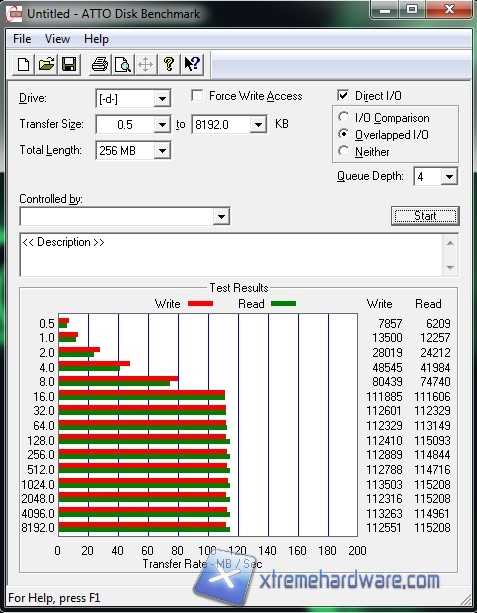Screen dimensions: 477x613
Task: Save results with the floppy disk icon
Action: pyautogui.click(x=69, y=64)
